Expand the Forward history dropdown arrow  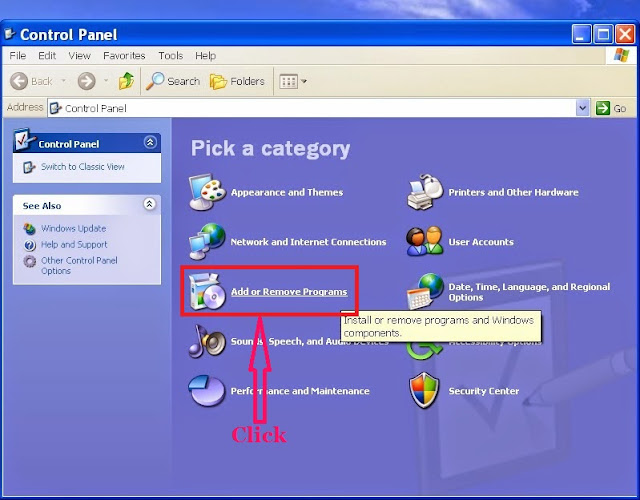click(106, 81)
